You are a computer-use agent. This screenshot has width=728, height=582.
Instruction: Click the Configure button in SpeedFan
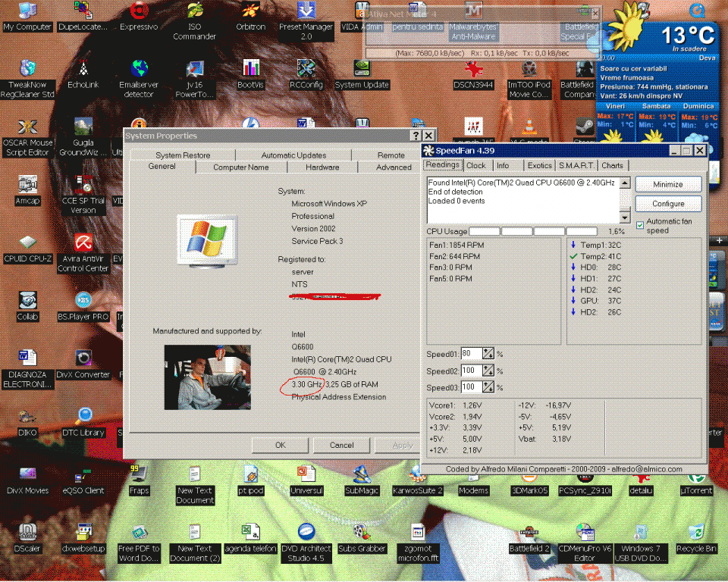tap(668, 204)
